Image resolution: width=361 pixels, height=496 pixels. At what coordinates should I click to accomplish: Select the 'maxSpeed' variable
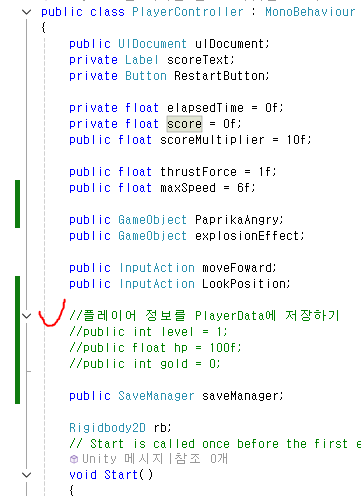188,188
